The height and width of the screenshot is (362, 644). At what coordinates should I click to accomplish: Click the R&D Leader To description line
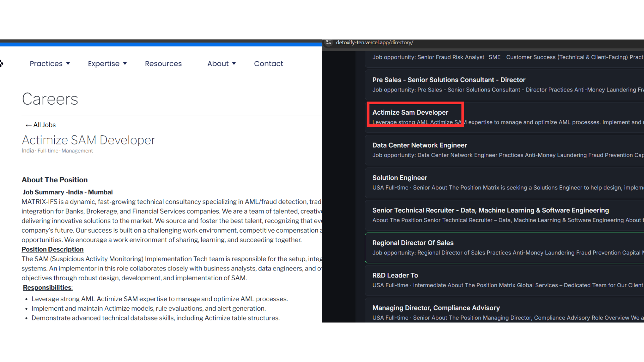(508, 285)
